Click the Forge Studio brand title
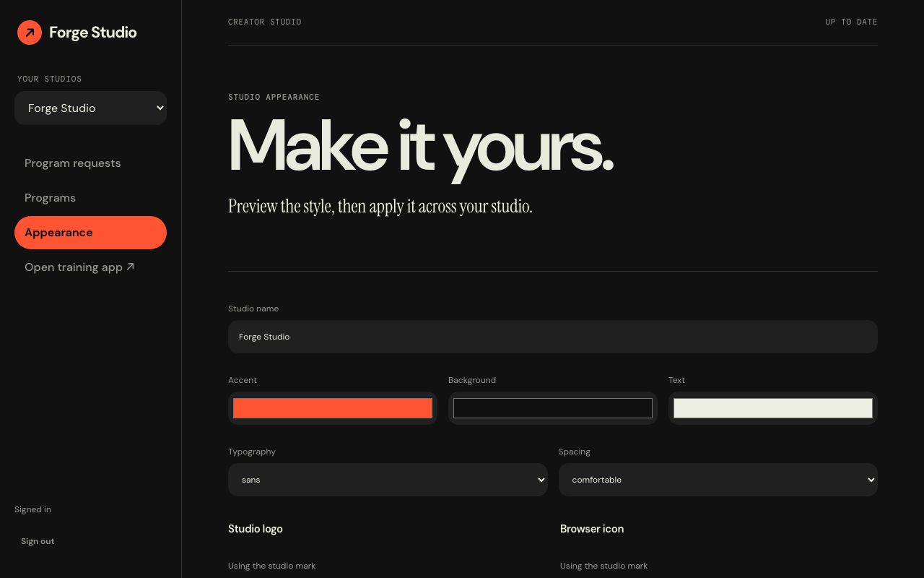This screenshot has width=924, height=578. (x=93, y=33)
